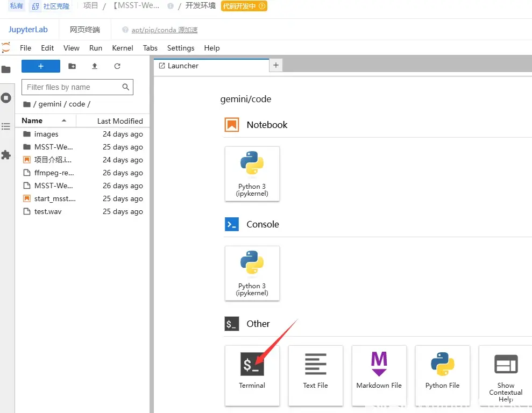The image size is (532, 413).
Task: Create a new Markdown File
Action: tap(379, 375)
